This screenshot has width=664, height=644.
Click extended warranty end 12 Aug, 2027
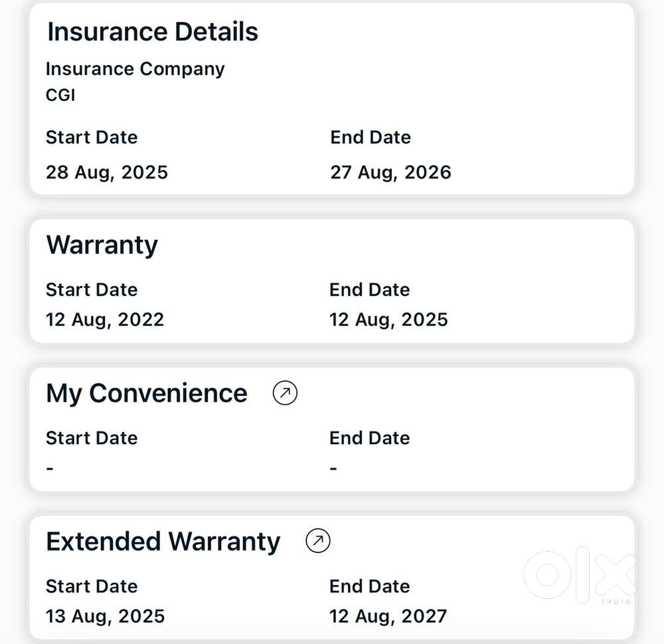tap(388, 617)
